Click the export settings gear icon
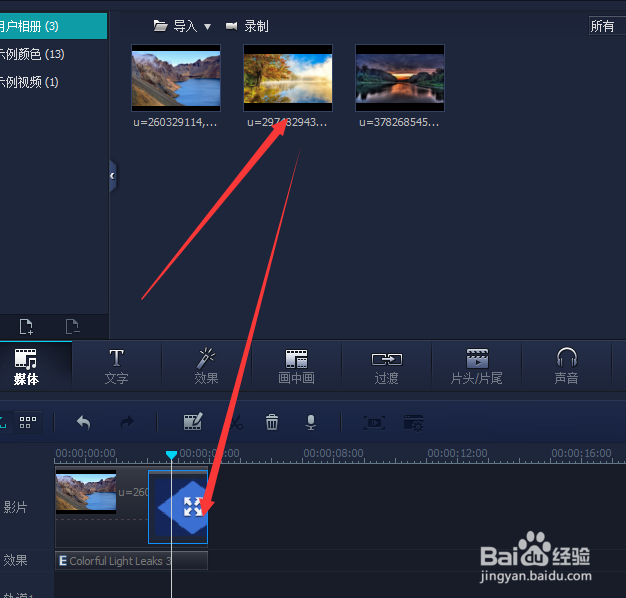Image resolution: width=626 pixels, height=598 pixels. coord(413,423)
